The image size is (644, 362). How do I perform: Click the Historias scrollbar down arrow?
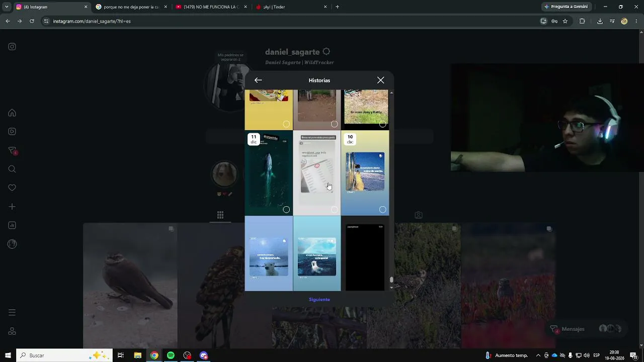click(x=391, y=288)
